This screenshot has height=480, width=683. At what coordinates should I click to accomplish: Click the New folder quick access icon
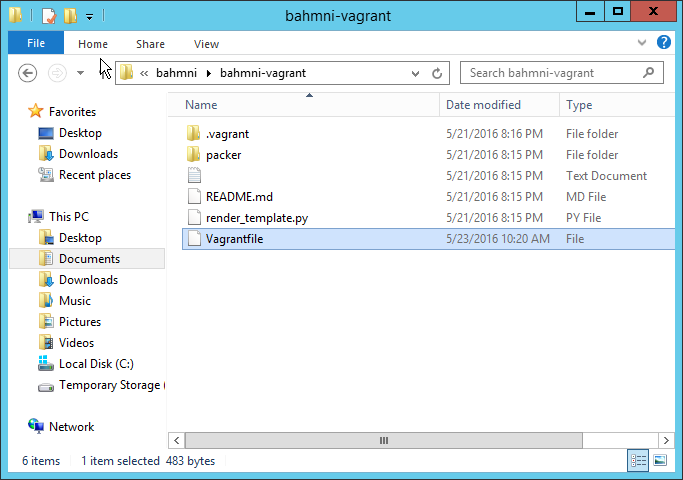coord(70,16)
